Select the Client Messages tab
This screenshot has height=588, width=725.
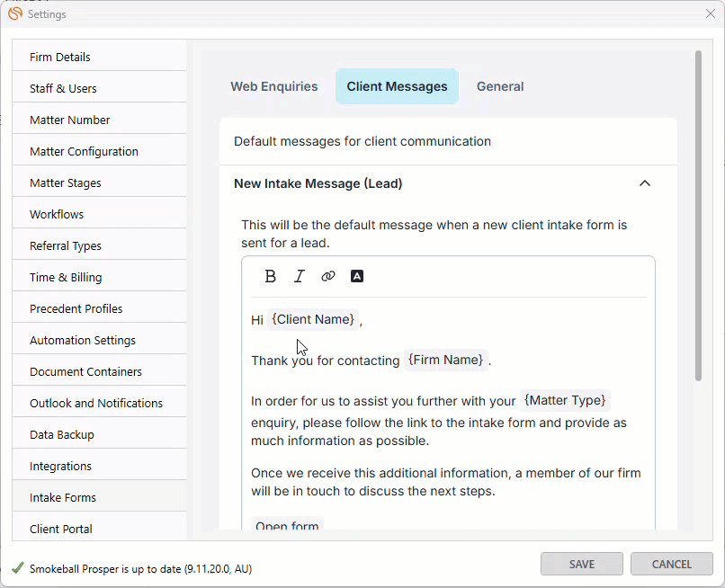(x=397, y=86)
